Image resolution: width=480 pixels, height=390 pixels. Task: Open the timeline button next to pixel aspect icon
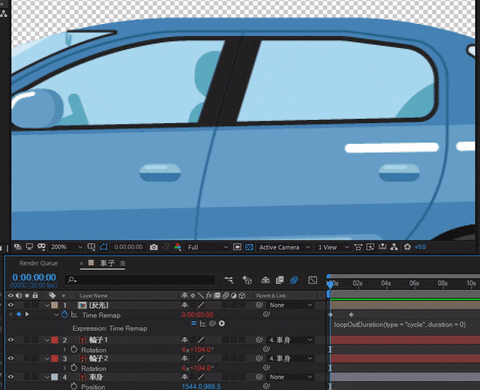[x=382, y=247]
